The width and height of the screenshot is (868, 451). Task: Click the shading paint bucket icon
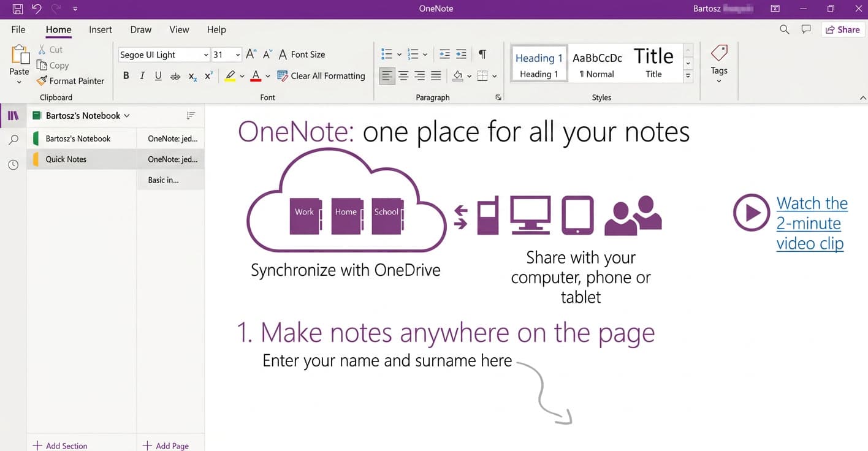coord(458,76)
